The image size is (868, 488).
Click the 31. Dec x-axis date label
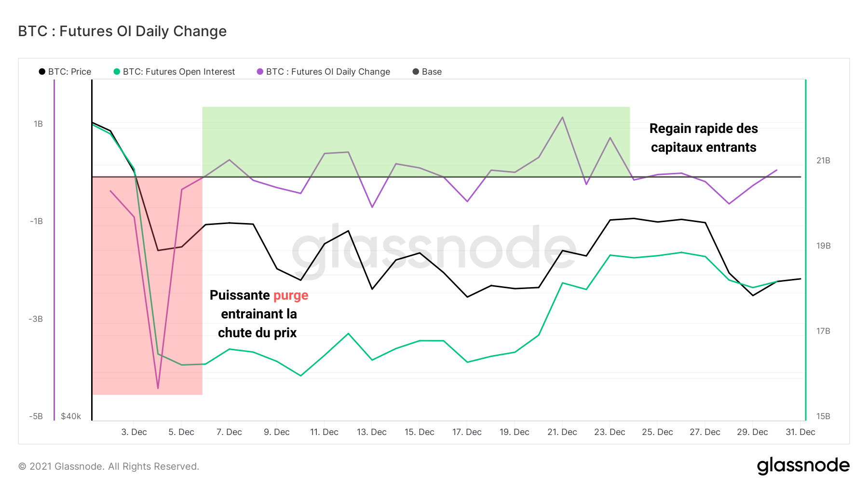pyautogui.click(x=800, y=432)
